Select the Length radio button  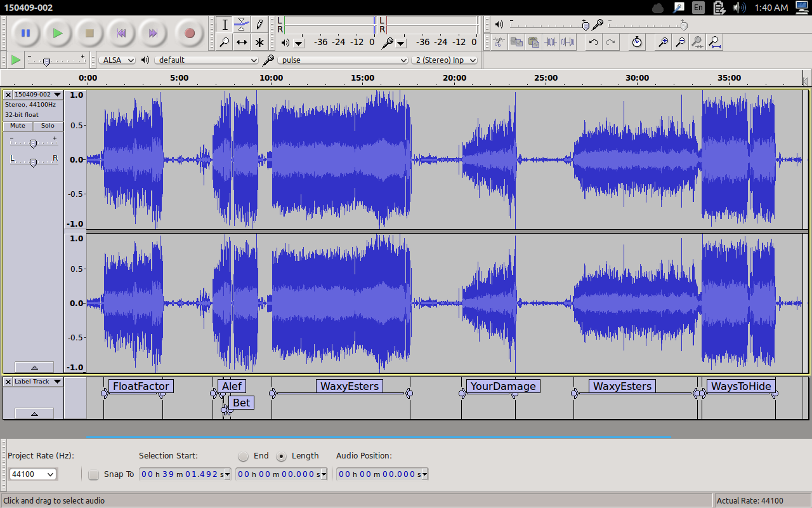coord(282,456)
